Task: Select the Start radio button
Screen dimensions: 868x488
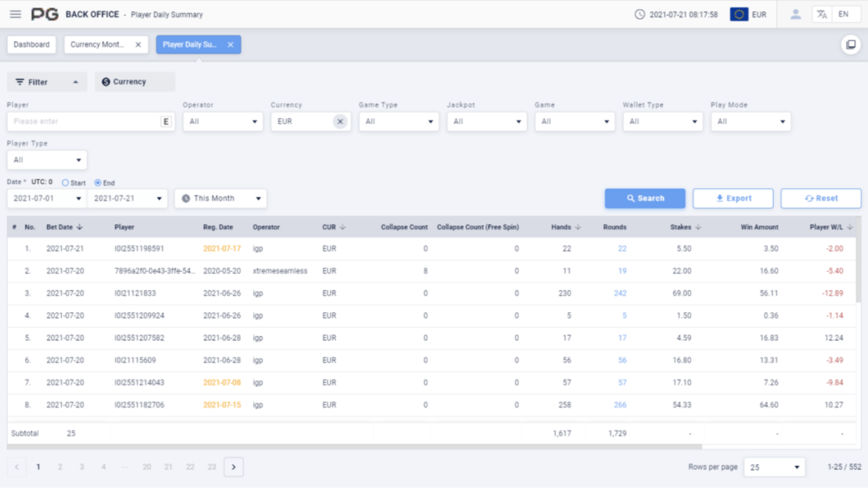Action: pyautogui.click(x=65, y=183)
